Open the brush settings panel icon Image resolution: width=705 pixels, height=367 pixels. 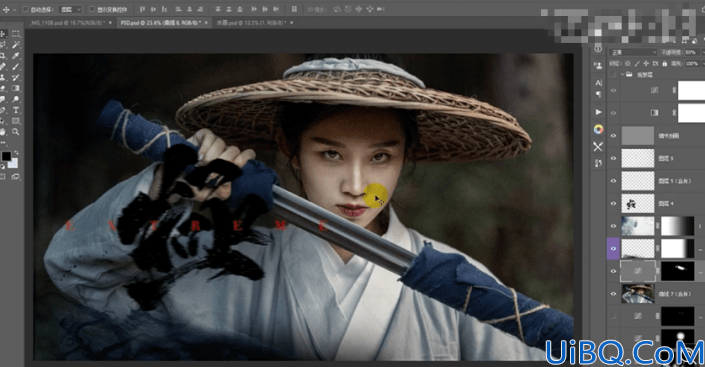click(x=598, y=163)
